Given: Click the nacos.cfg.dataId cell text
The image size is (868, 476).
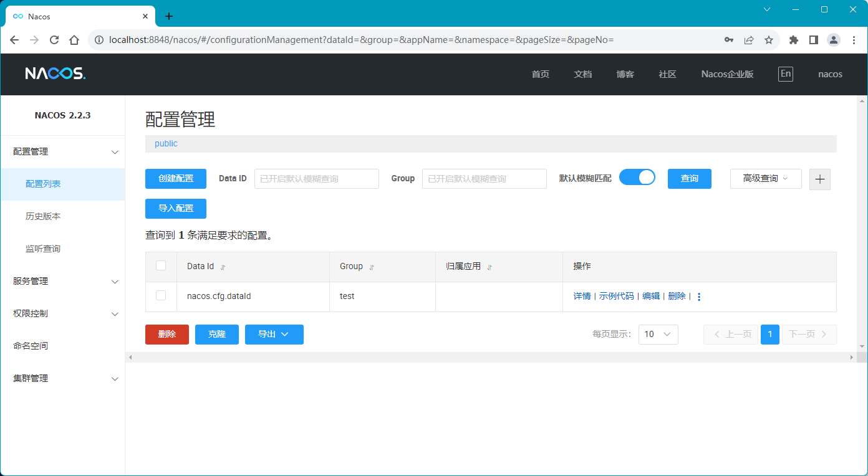Looking at the screenshot, I should (x=219, y=296).
